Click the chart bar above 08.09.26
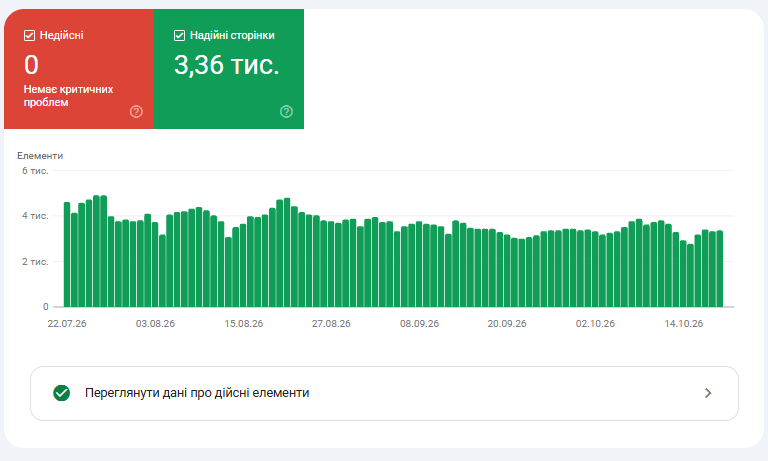The height and width of the screenshot is (461, 768). (x=419, y=264)
